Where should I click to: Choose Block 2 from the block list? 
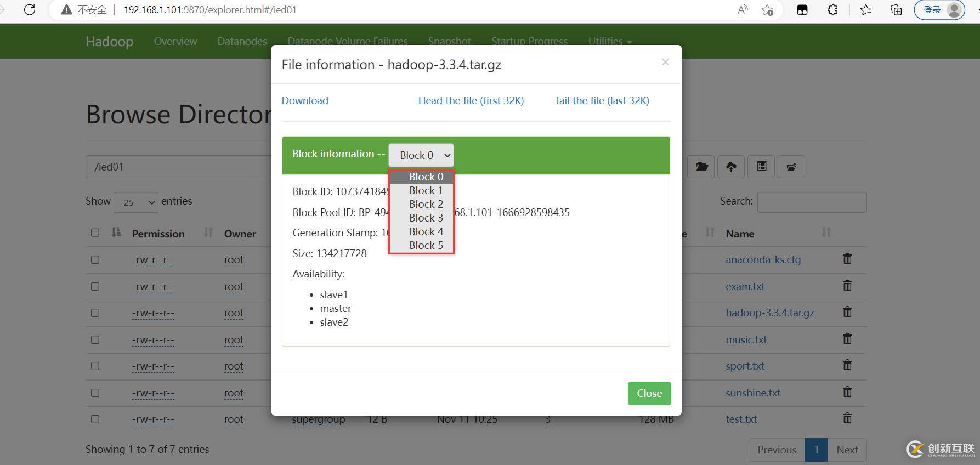coord(422,204)
